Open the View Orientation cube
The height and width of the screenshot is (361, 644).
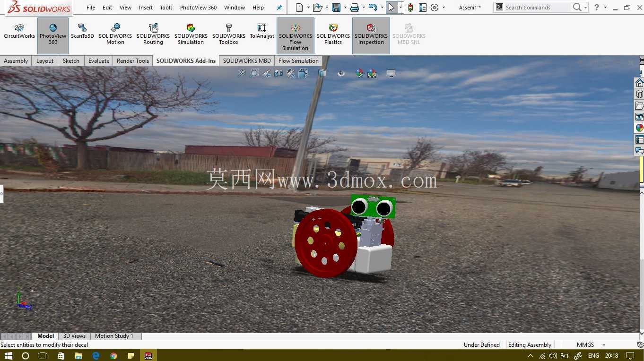tap(303, 73)
